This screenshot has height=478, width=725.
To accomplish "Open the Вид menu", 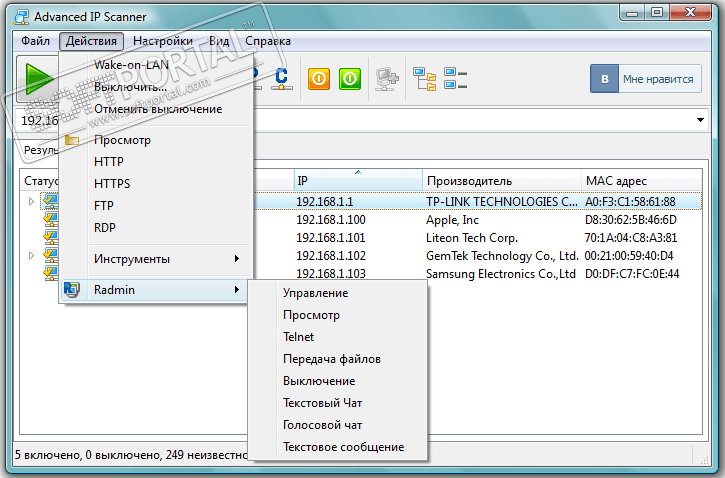I will [219, 41].
